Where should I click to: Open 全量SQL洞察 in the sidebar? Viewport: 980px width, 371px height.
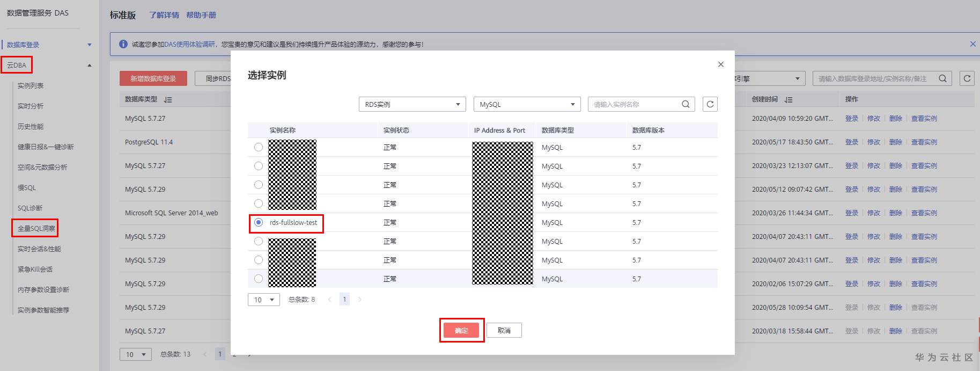pos(36,229)
